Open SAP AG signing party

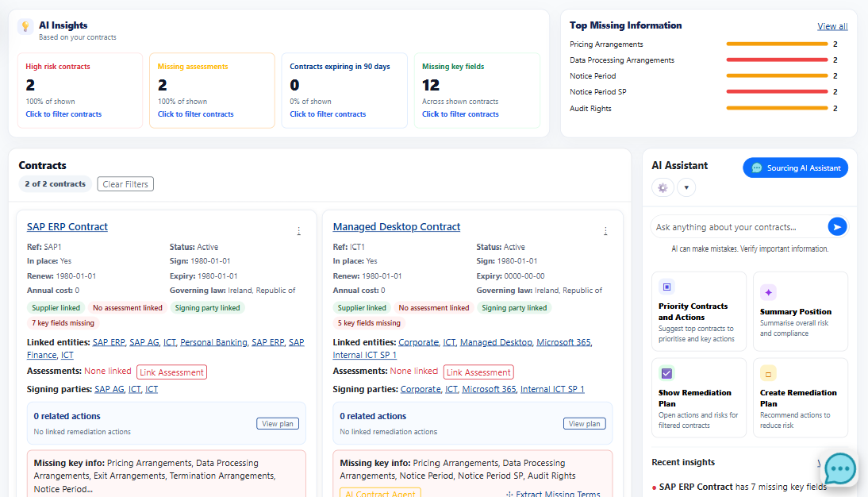pyautogui.click(x=109, y=390)
